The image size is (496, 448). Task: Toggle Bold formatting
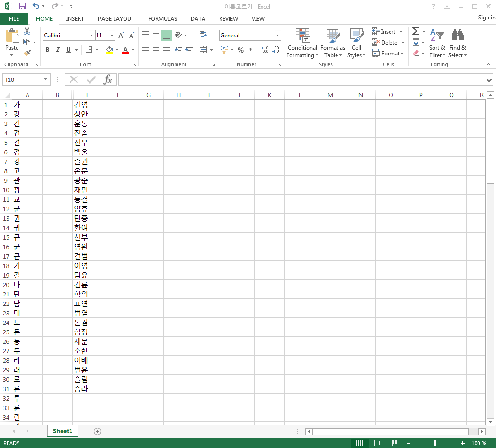pyautogui.click(x=47, y=50)
